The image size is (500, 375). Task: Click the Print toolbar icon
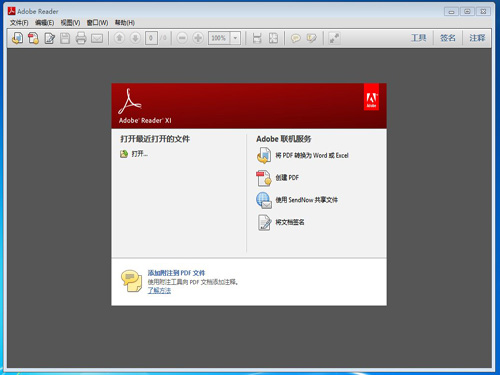[x=81, y=38]
